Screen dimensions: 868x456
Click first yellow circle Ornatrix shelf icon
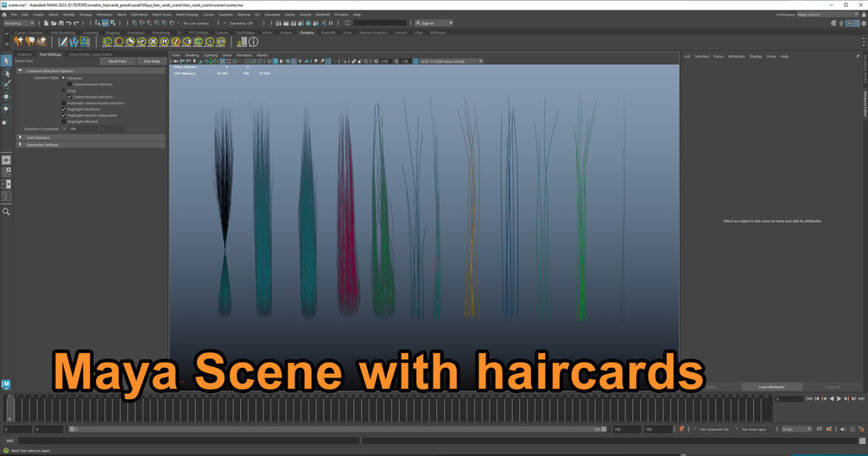click(x=107, y=41)
